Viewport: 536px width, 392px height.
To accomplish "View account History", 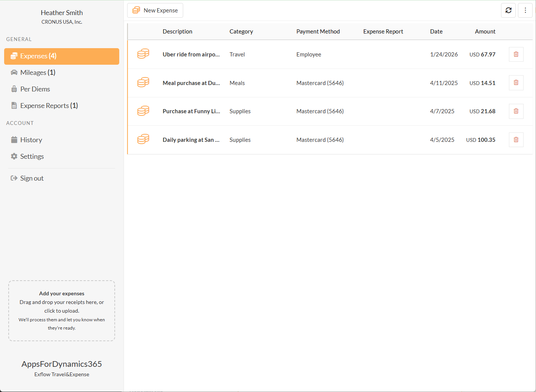I will 31,140.
